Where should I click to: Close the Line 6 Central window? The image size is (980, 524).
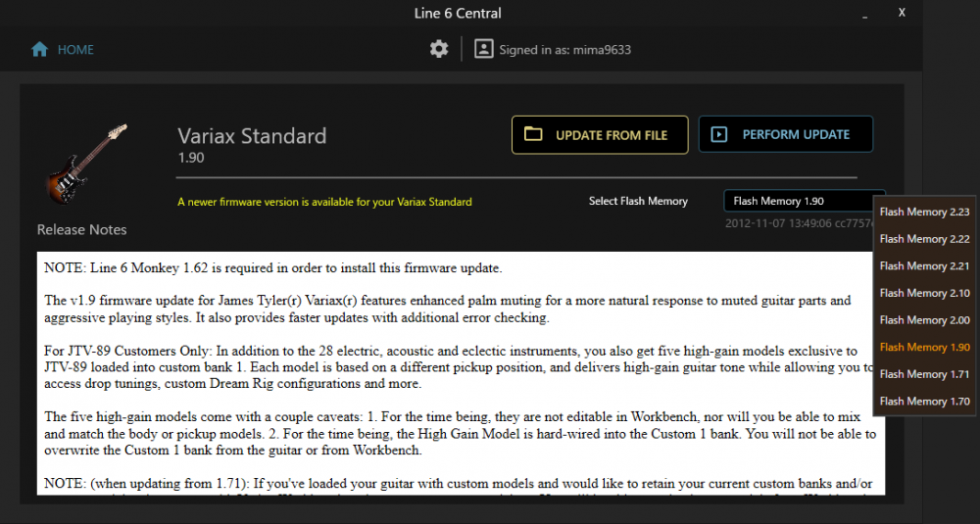(902, 13)
